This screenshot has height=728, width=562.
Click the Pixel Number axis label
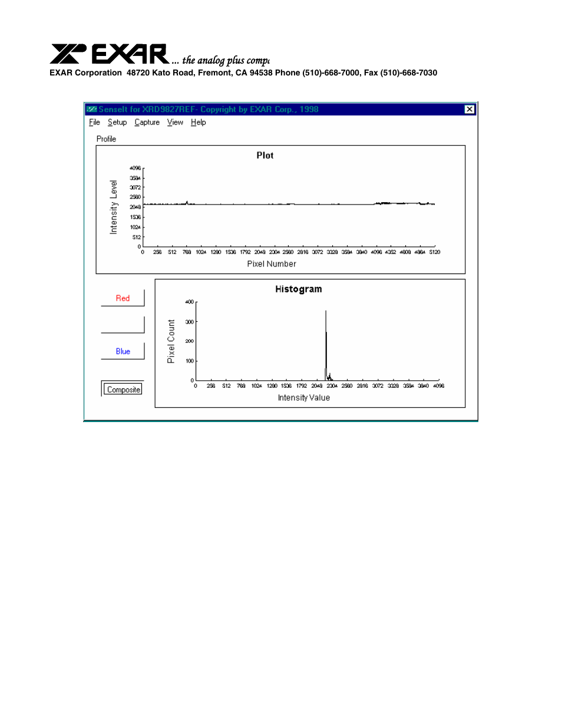(x=272, y=264)
